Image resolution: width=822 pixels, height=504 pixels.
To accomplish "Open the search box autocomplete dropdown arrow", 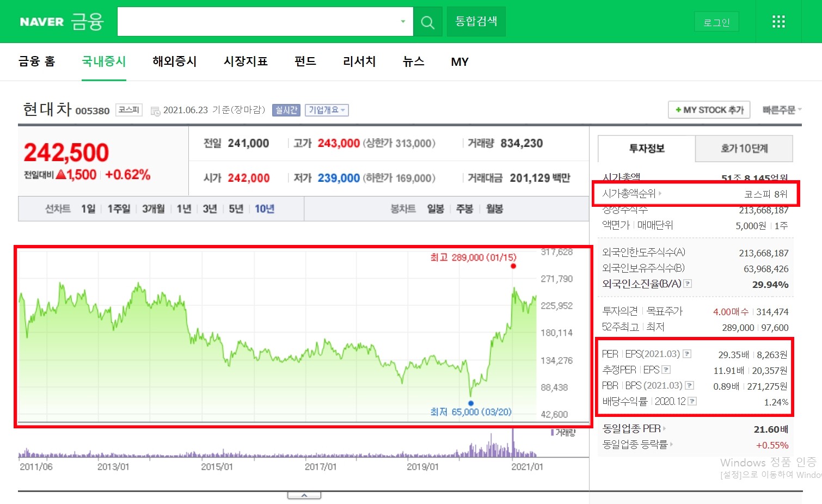I will point(403,22).
